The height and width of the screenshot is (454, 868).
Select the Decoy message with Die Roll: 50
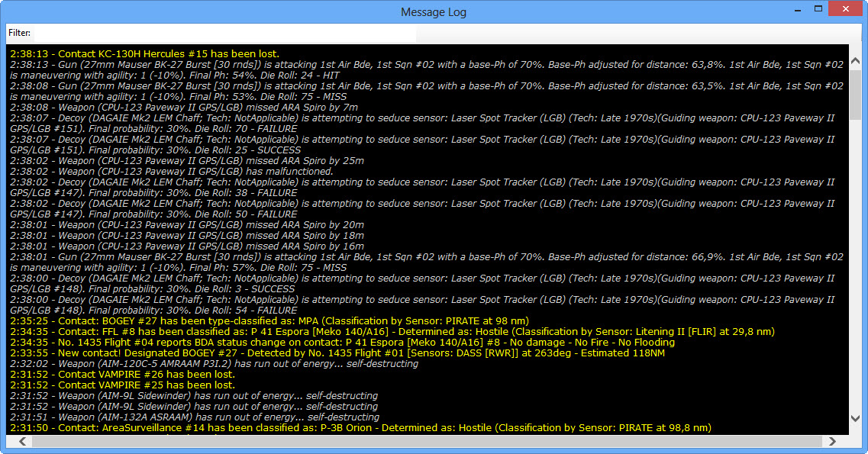[422, 209]
